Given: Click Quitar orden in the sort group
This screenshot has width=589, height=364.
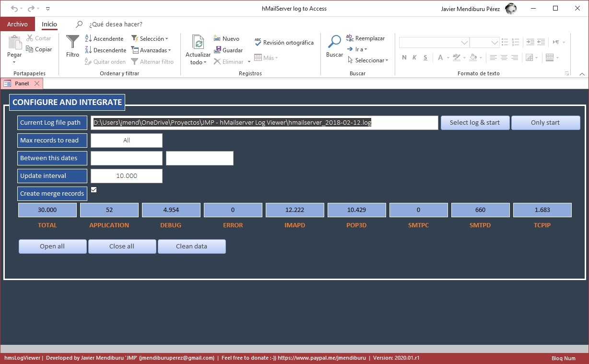Looking at the screenshot, I should pyautogui.click(x=105, y=61).
